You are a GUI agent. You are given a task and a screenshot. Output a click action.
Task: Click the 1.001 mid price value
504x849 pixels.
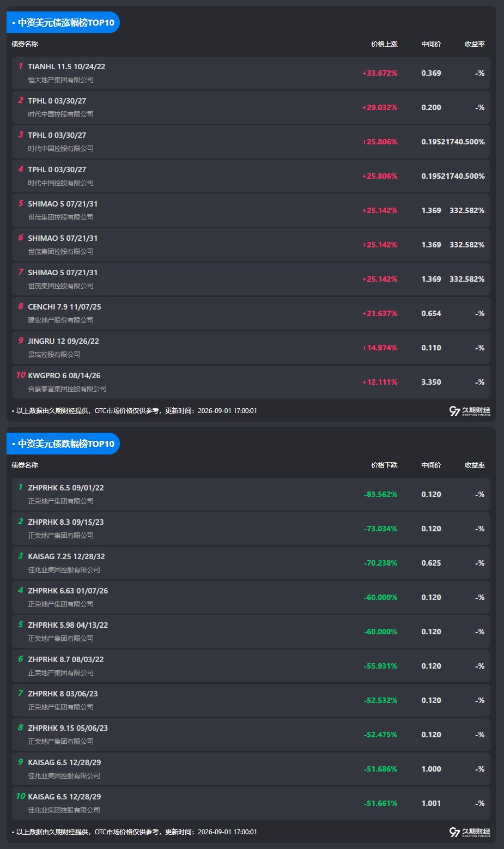point(431,803)
